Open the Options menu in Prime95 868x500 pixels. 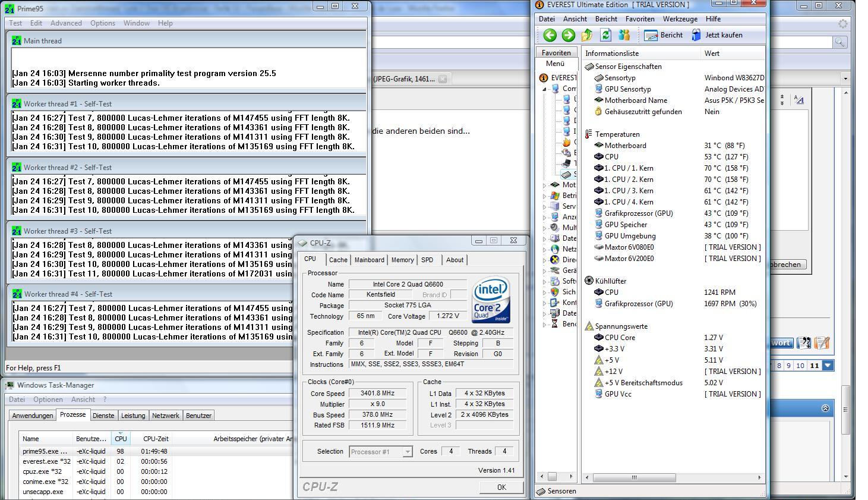103,23
